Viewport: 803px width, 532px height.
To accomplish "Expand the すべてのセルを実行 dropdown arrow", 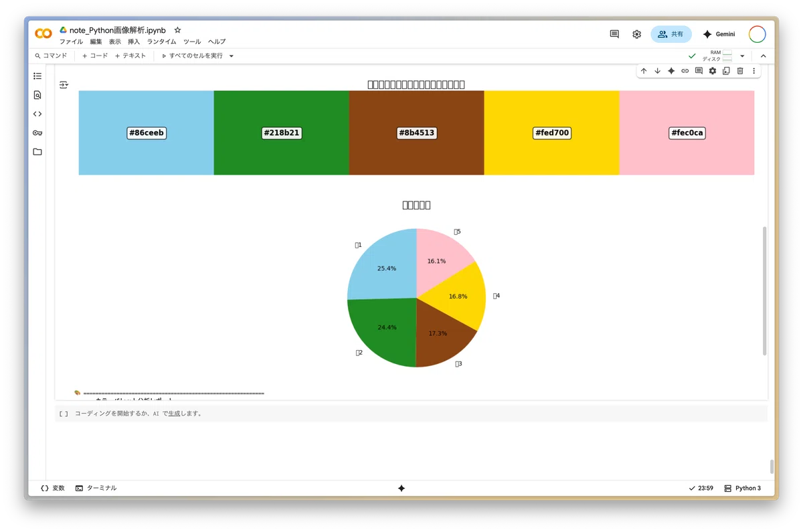I will coord(232,56).
